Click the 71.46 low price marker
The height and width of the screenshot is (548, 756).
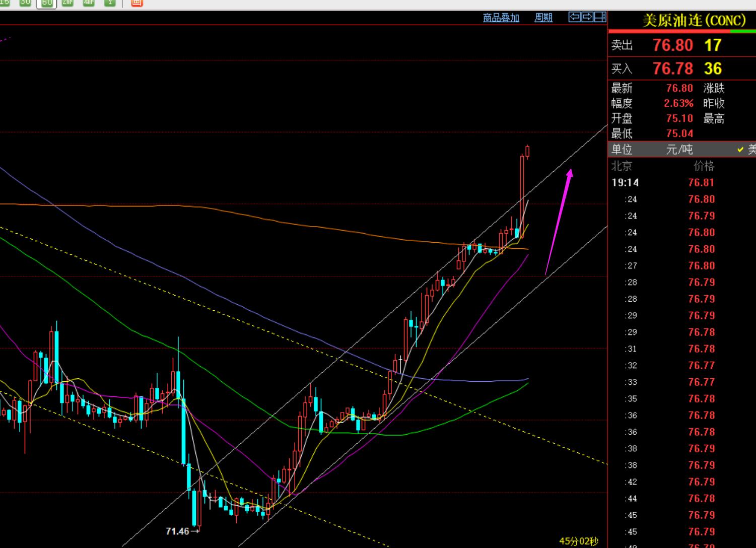coord(177,531)
